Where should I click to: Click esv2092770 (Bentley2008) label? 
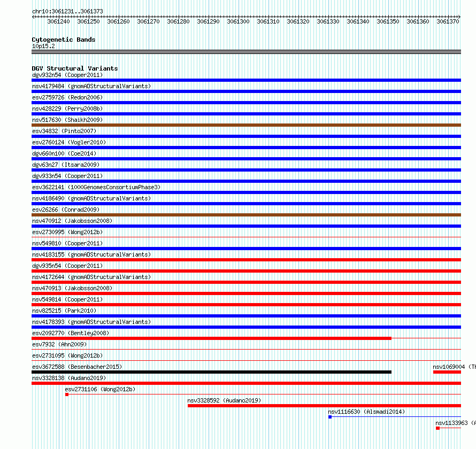click(71, 333)
